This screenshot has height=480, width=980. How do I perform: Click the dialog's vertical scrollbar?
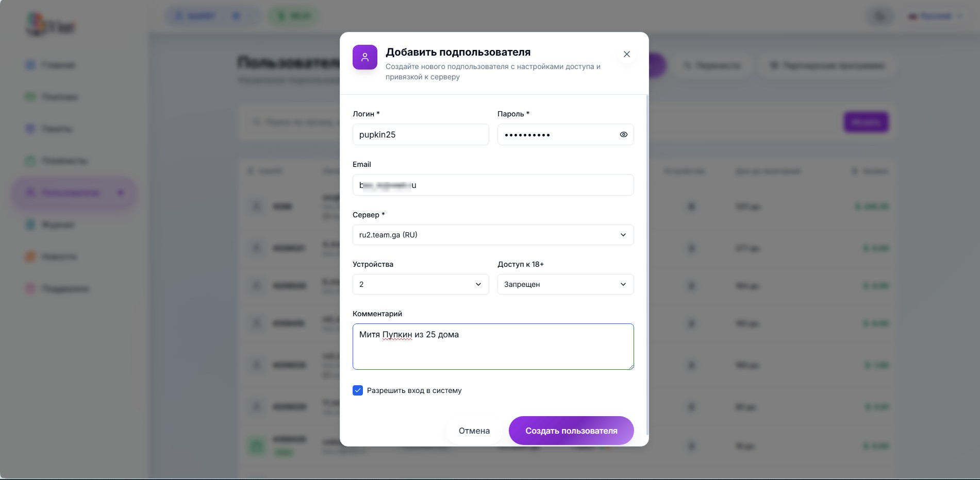tap(647, 258)
